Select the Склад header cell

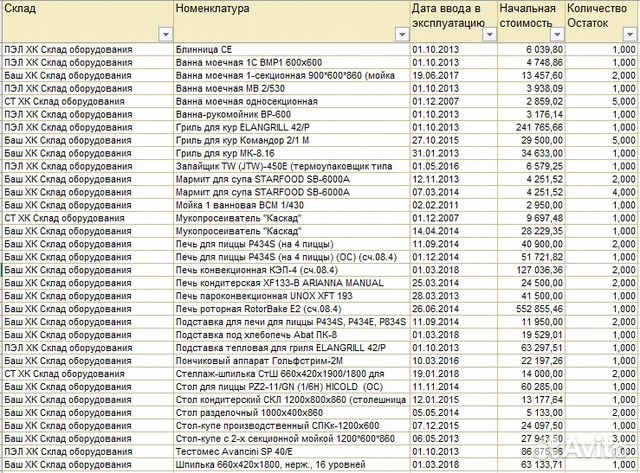coord(88,21)
